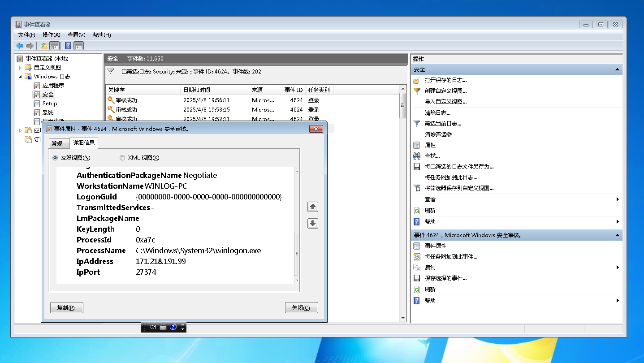This screenshot has width=644, height=363.
Task: Collapse the Windows 日志 tree node
Action: [x=20, y=77]
